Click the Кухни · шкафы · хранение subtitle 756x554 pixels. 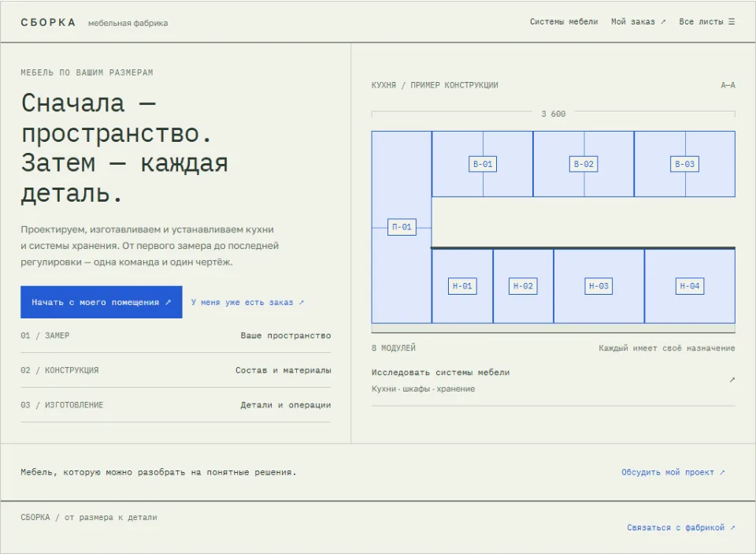(x=423, y=389)
